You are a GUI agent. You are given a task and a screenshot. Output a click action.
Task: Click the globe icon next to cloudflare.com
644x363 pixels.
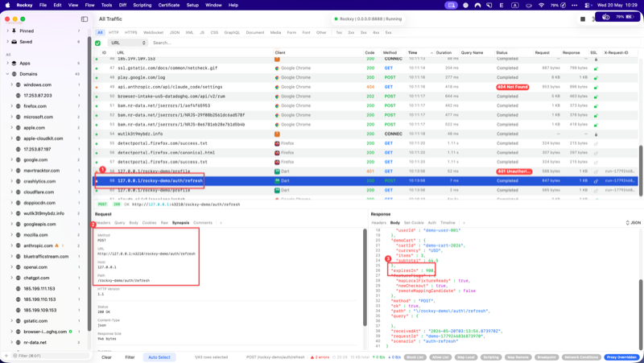(18, 192)
